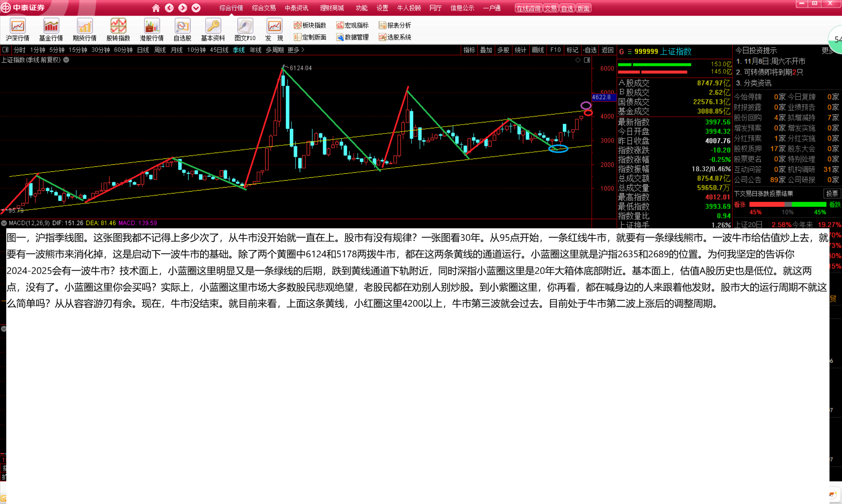842x504 pixels.
Task: Expand the MACD indicator dropdown arrow
Action: tap(4, 223)
